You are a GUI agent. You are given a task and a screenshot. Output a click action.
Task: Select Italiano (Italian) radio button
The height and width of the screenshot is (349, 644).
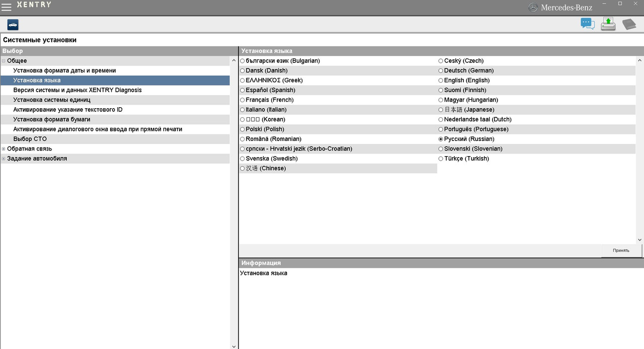[243, 110]
